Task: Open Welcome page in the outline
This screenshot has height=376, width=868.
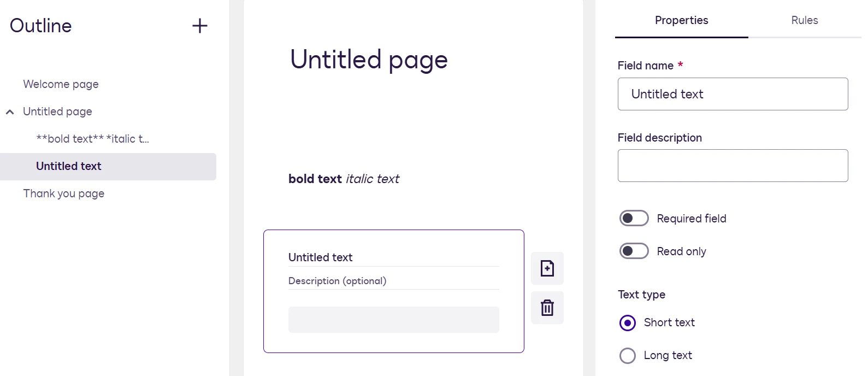Action: pyautogui.click(x=61, y=84)
